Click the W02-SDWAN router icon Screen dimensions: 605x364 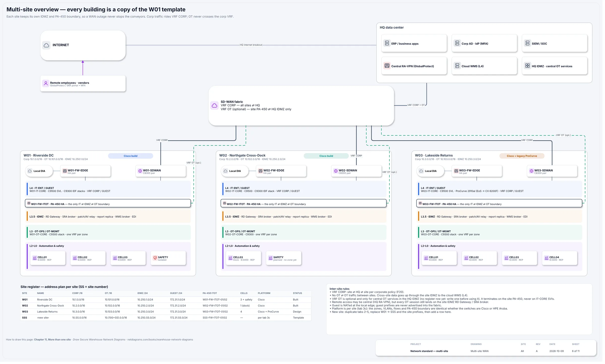click(337, 172)
